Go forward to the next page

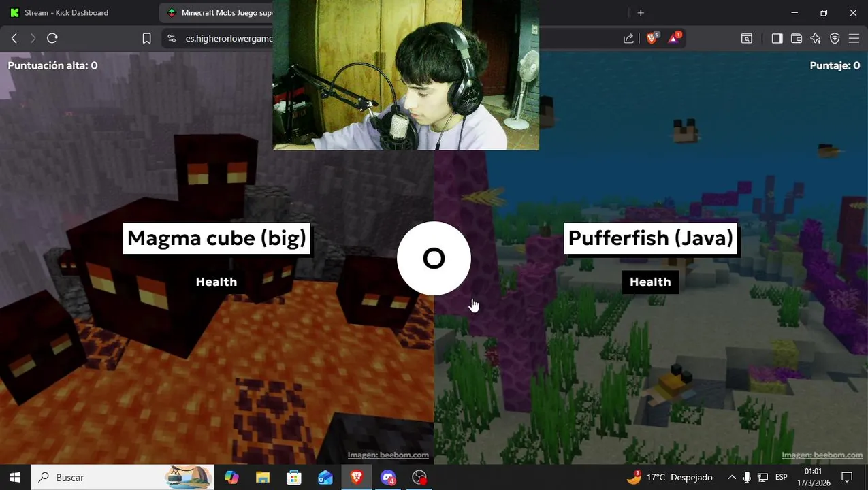click(x=33, y=39)
